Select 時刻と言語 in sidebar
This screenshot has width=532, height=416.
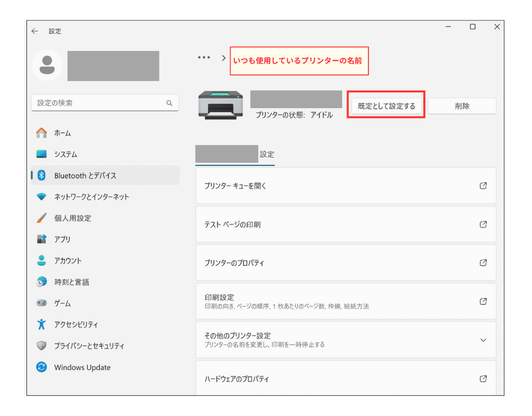click(x=43, y=282)
